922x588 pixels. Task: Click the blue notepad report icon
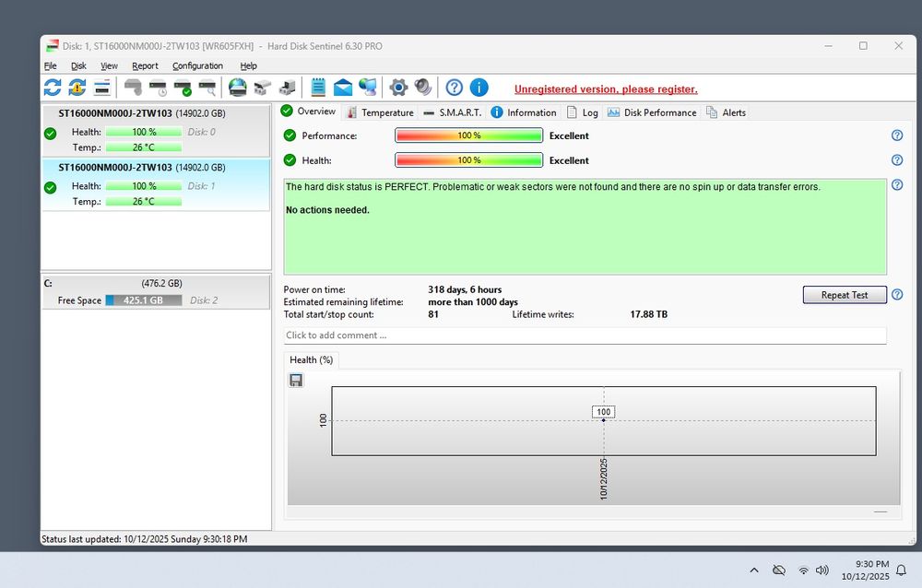(318, 88)
